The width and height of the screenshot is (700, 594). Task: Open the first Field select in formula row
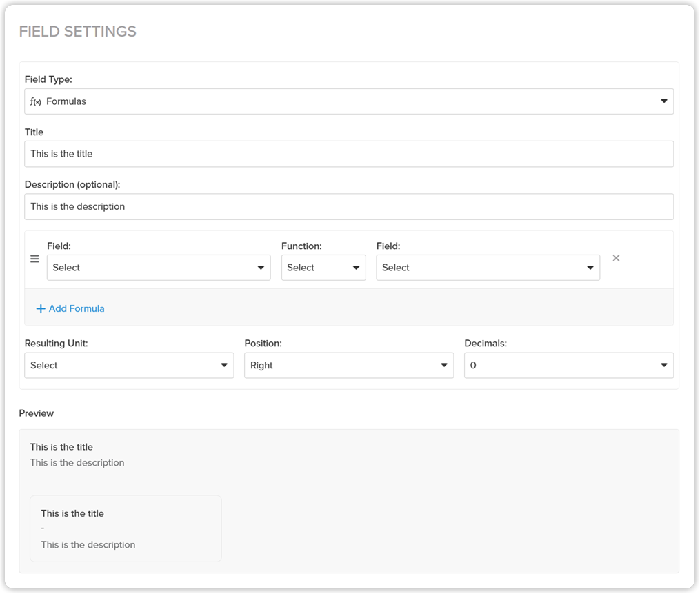159,268
